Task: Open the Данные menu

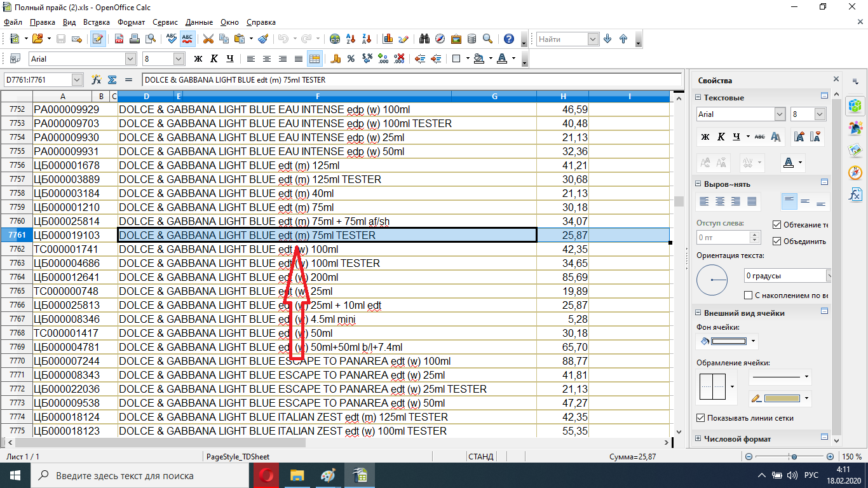Action: pyautogui.click(x=200, y=22)
